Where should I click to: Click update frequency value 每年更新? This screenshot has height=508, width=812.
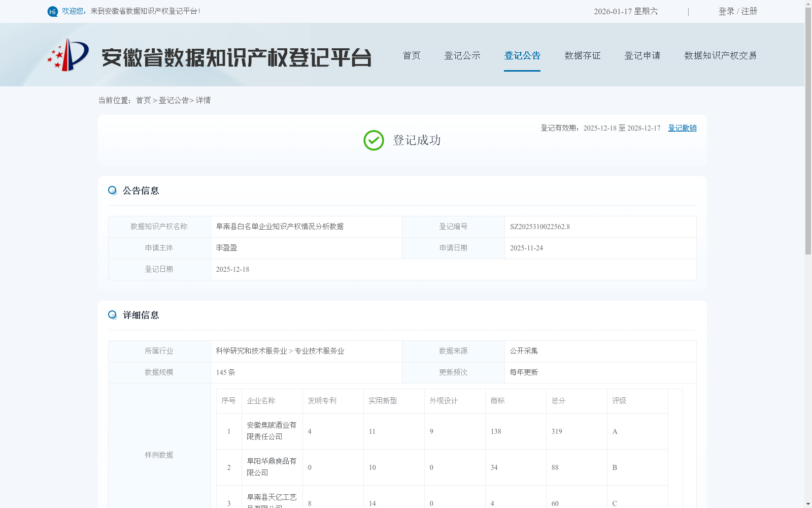524,372
